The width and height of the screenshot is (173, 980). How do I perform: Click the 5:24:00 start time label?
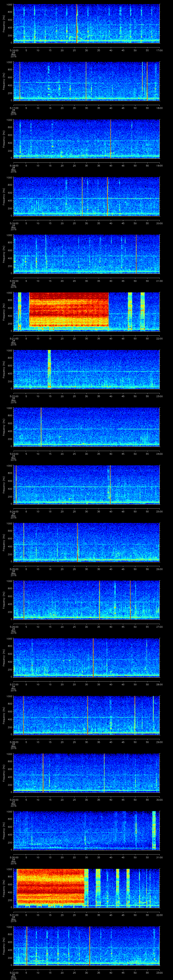[x=14, y=511]
